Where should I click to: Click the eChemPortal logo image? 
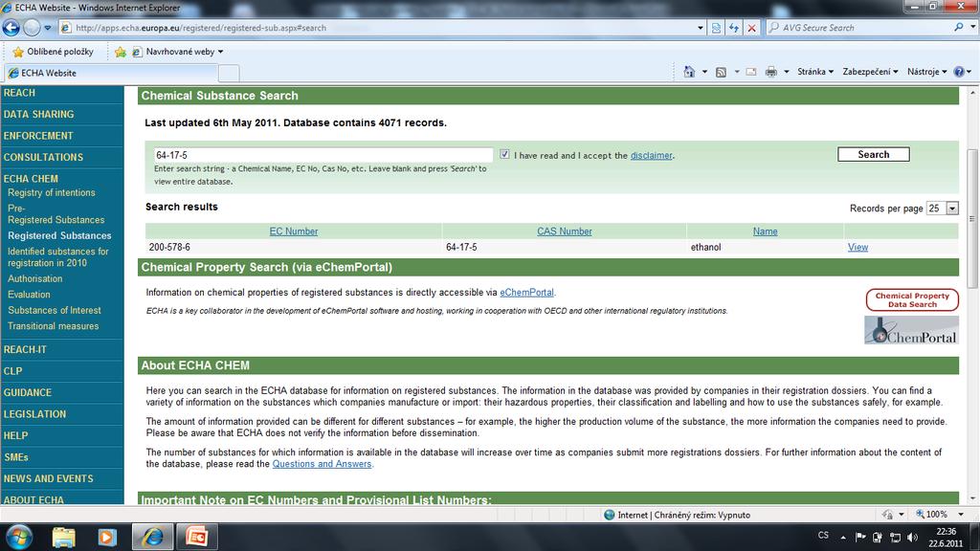(x=911, y=330)
